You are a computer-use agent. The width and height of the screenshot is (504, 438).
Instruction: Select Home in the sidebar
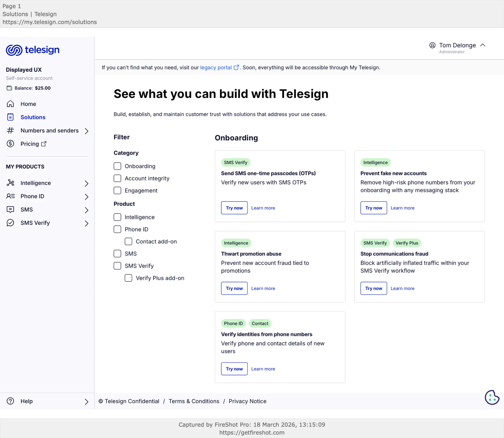[28, 104]
